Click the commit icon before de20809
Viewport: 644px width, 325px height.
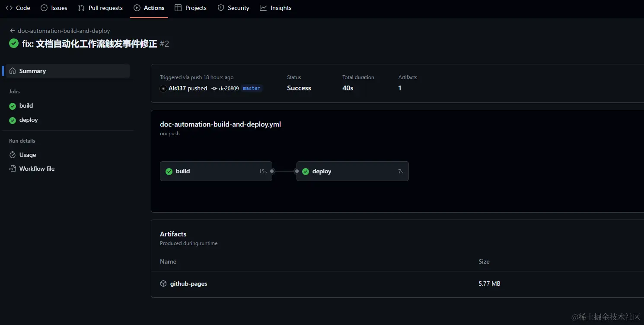coord(214,88)
